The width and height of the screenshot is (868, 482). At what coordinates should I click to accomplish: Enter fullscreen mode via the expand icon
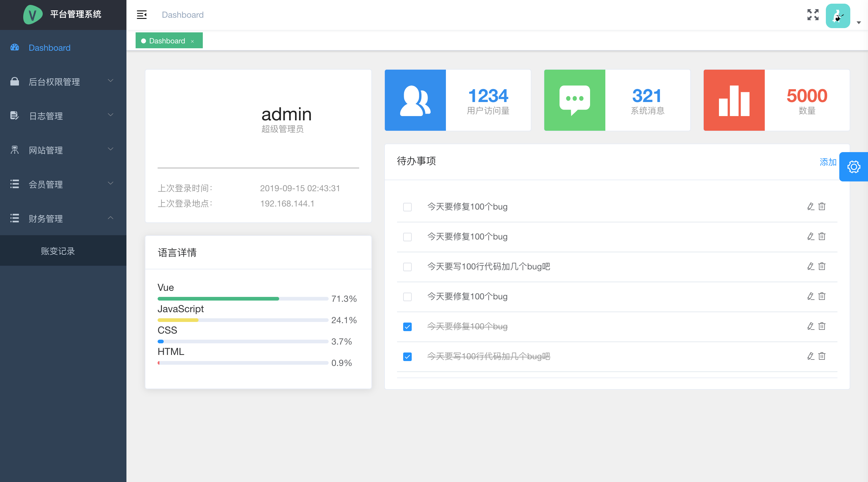[x=813, y=15]
